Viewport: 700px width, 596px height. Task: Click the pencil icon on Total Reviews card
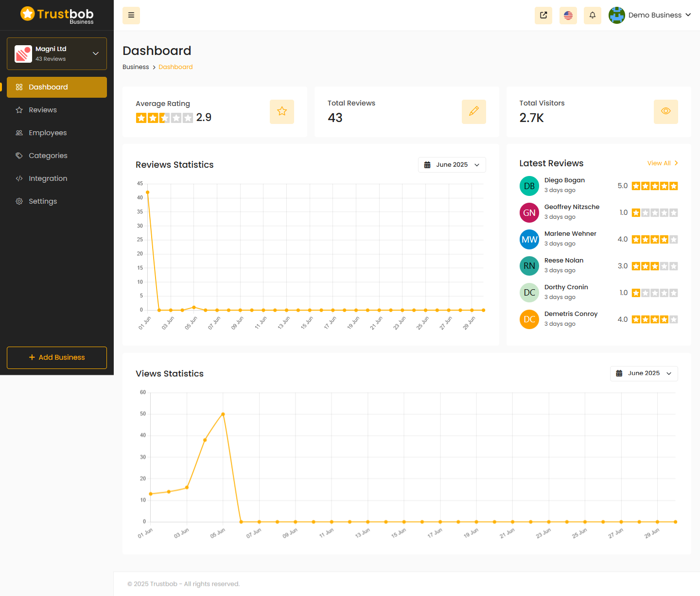pos(473,112)
